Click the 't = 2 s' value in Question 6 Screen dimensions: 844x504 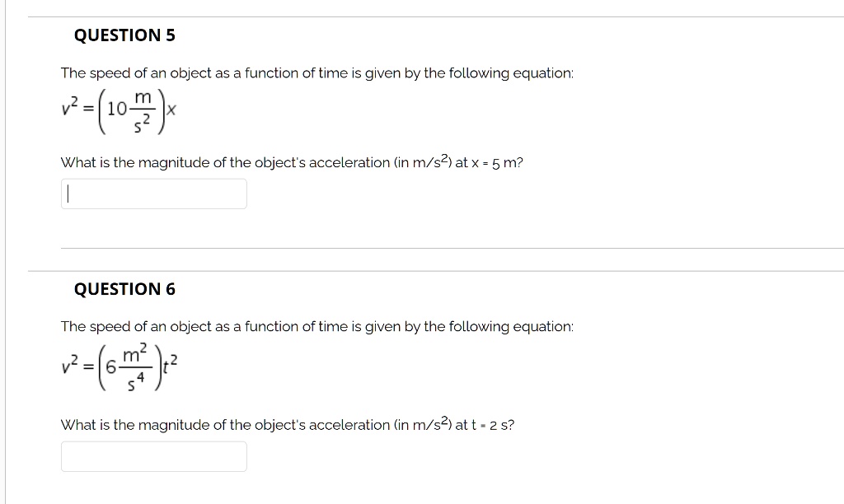[491, 424]
